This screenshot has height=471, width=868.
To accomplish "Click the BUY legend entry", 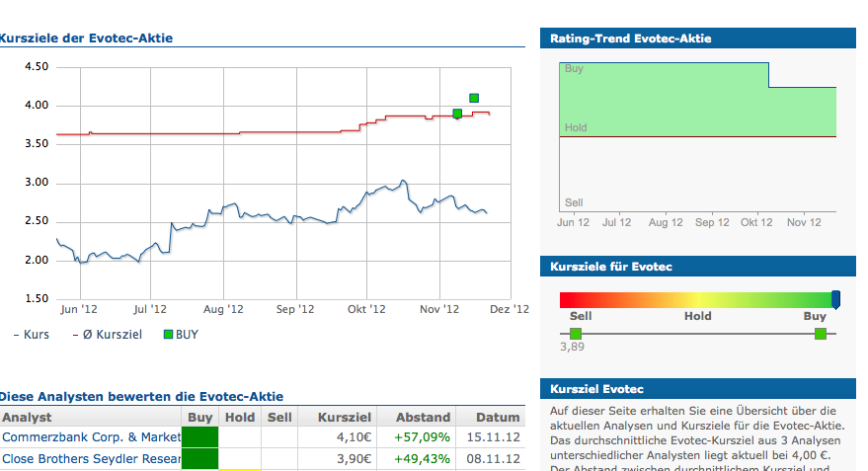I will click(181, 335).
